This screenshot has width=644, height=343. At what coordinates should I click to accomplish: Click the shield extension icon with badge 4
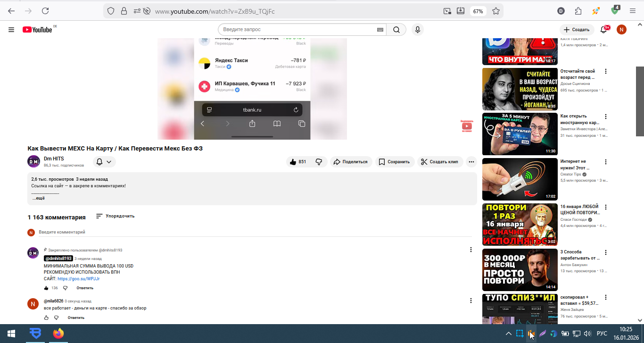tap(615, 10)
